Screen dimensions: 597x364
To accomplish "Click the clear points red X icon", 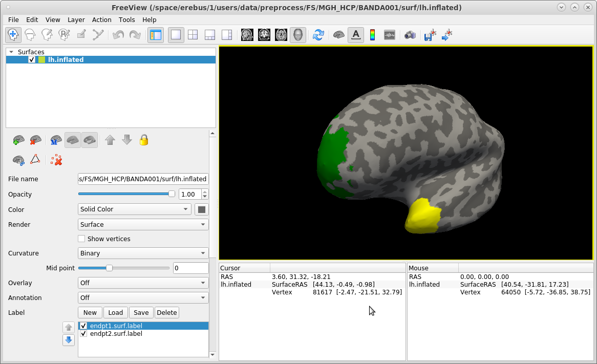I will tap(57, 160).
